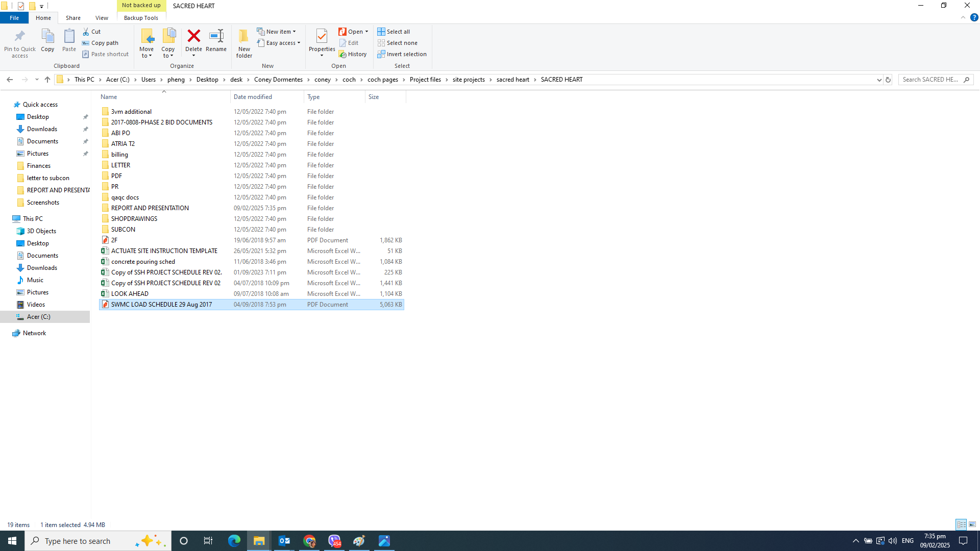Open the Share ribbon tab
This screenshot has width=980, height=551.
[x=73, y=17]
